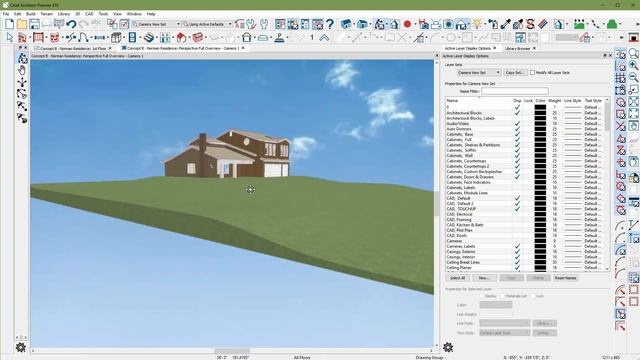The width and height of the screenshot is (640, 360).
Task: Open the Adjust Lights lightbulb icon
Action: click(477, 24)
